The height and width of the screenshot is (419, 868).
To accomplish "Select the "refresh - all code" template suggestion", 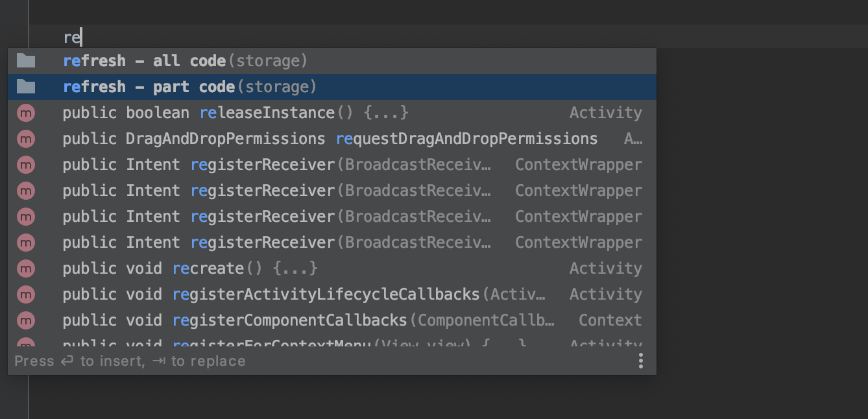I will [x=185, y=61].
